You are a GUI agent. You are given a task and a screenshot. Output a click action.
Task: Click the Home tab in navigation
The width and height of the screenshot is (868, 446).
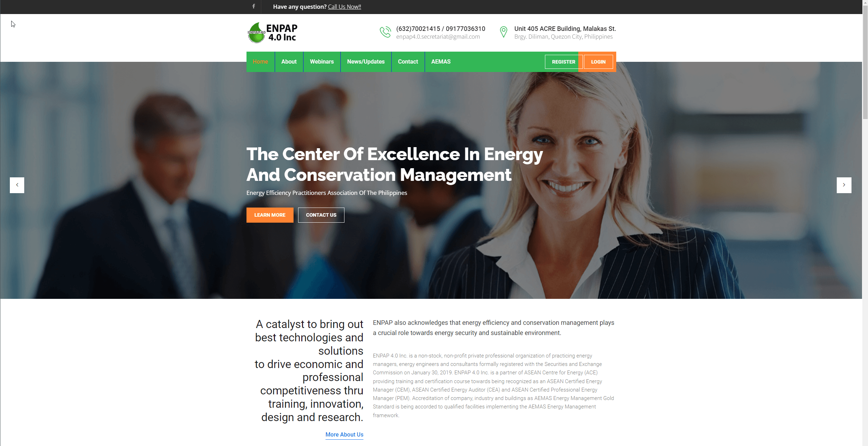[x=260, y=61]
